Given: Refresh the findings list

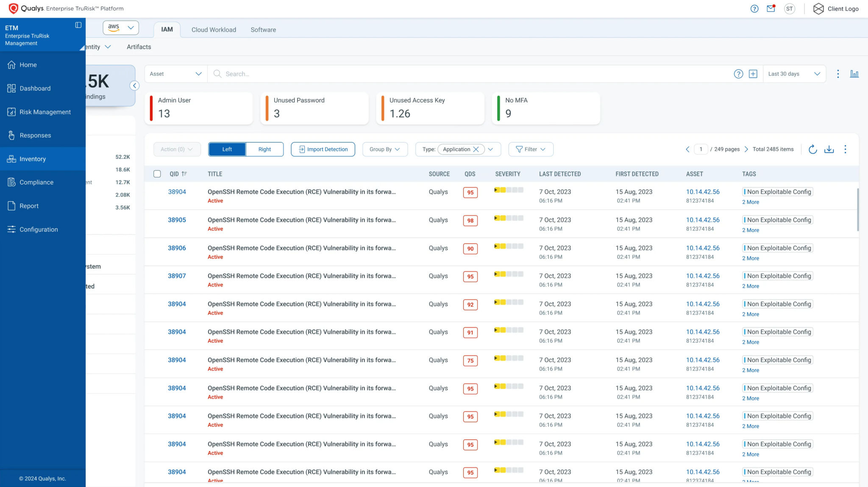Looking at the screenshot, I should (x=813, y=149).
